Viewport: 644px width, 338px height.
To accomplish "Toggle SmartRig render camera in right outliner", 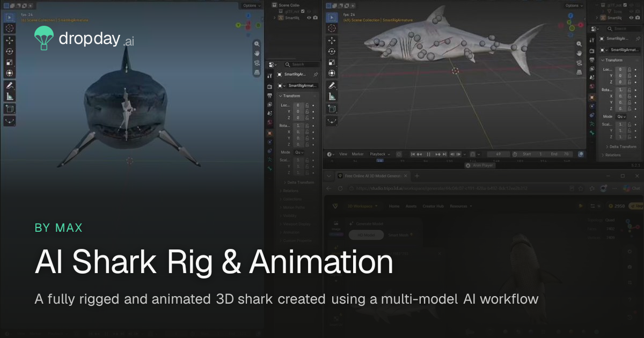I will 638,18.
